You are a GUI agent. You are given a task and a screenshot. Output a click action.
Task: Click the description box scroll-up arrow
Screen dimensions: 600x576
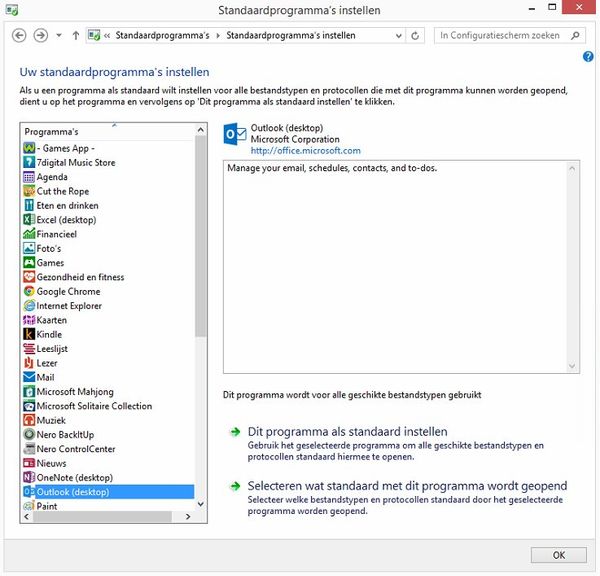[x=572, y=168]
